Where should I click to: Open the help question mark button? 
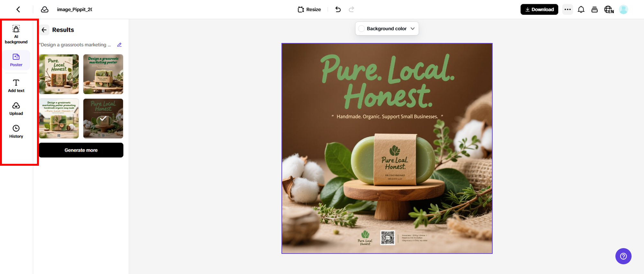click(x=623, y=256)
